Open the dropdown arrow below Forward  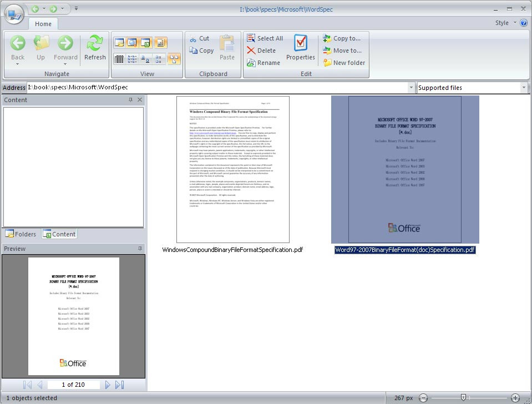coord(65,64)
